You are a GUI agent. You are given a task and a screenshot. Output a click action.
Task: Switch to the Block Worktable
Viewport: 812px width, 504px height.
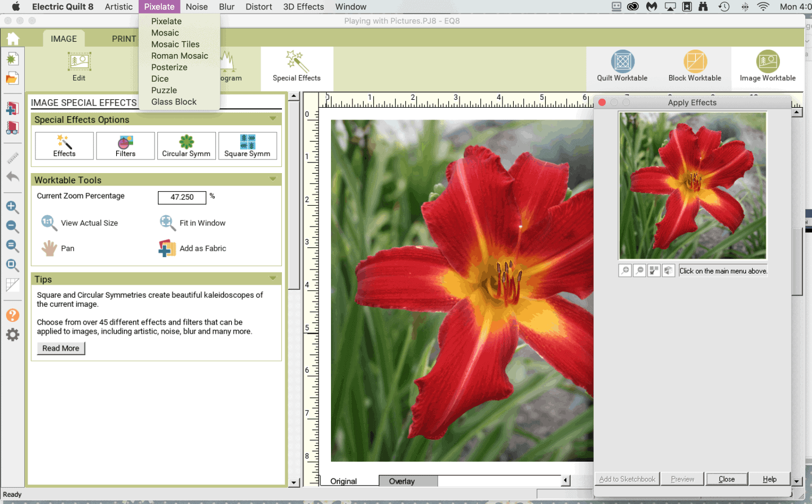coord(695,66)
